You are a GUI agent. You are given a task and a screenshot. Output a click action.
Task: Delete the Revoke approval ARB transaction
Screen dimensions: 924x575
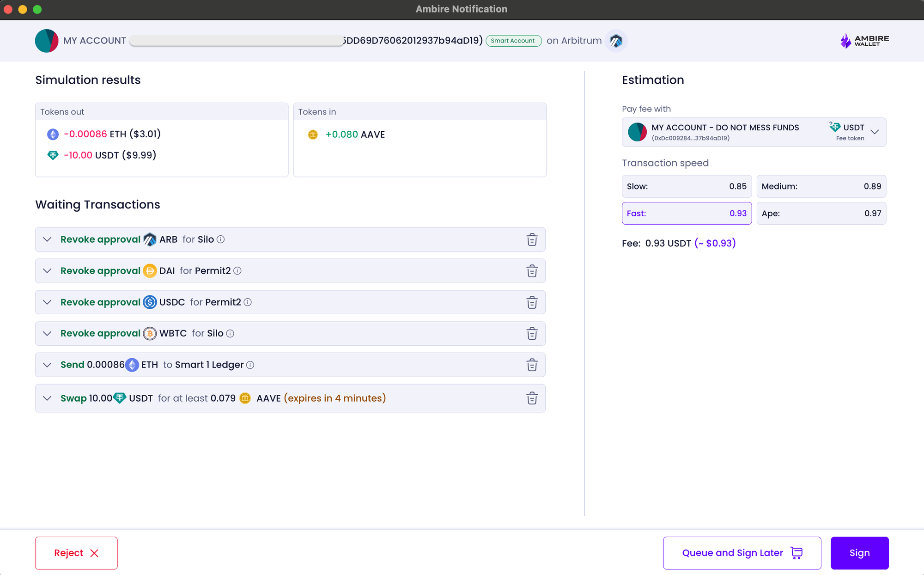click(x=532, y=239)
